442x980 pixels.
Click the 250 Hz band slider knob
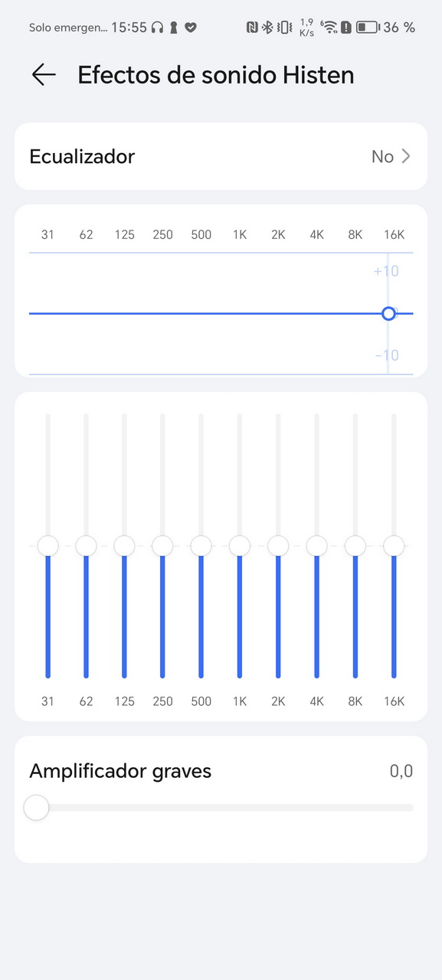click(x=162, y=546)
